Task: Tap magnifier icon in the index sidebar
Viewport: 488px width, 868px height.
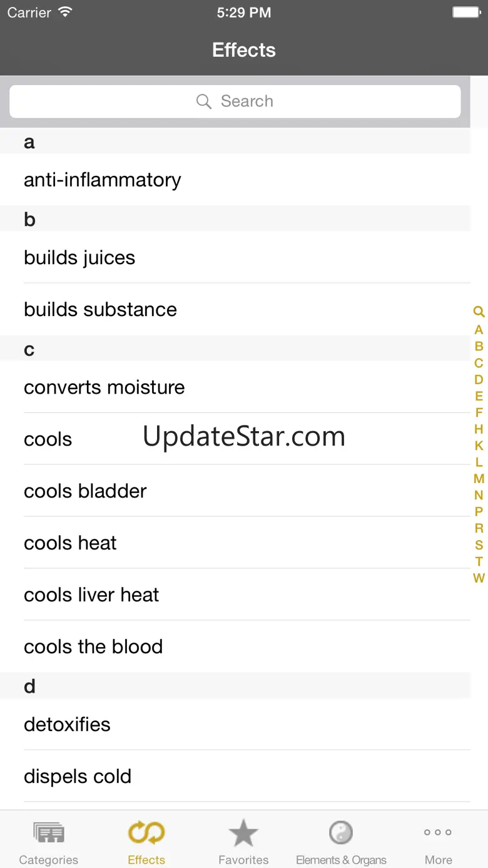Action: (x=479, y=312)
